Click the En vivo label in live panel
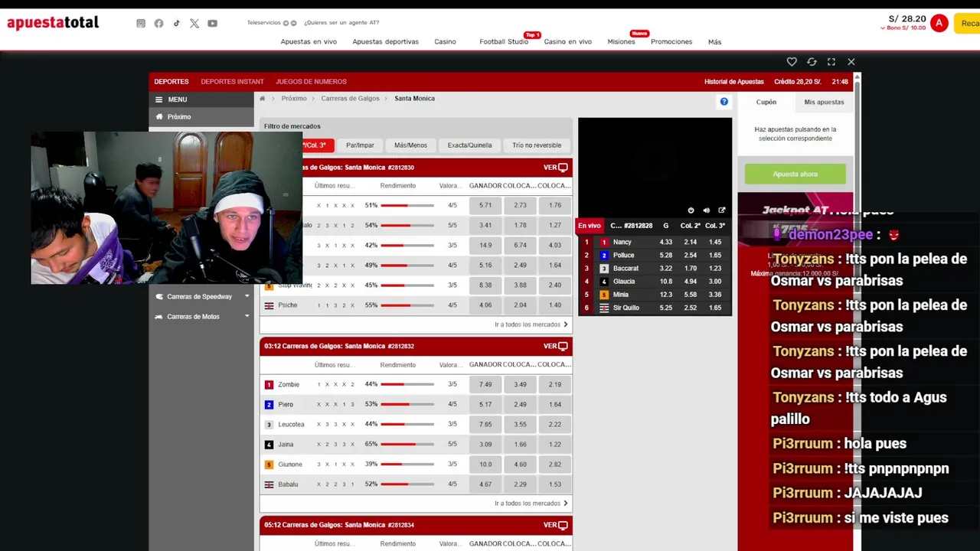 [x=590, y=226]
